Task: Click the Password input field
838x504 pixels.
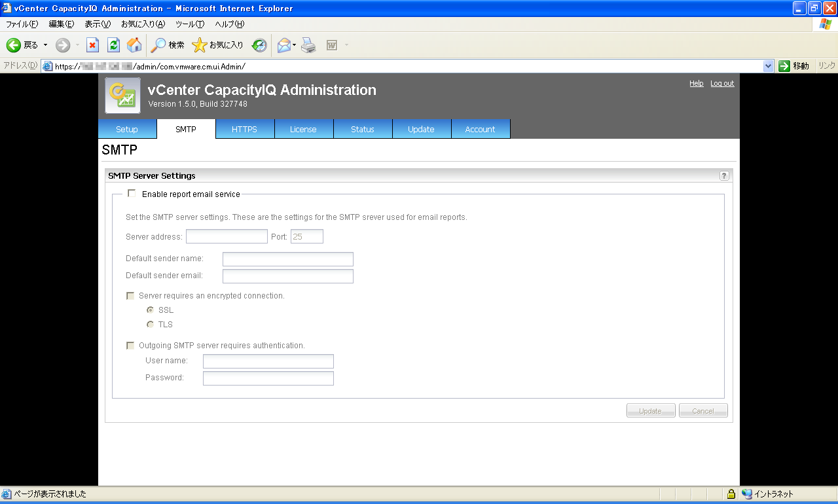Action: coord(268,378)
